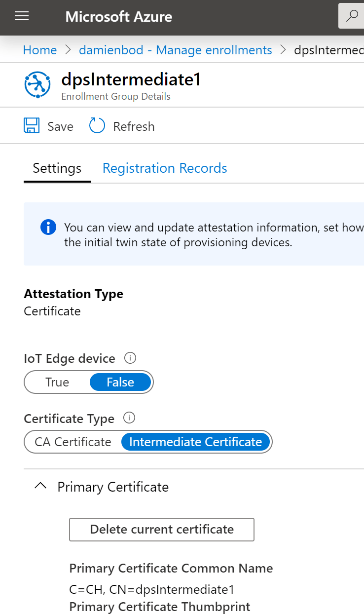
Task: Open damienbod - Manage enrollments breadcrumb
Action: coord(175,50)
